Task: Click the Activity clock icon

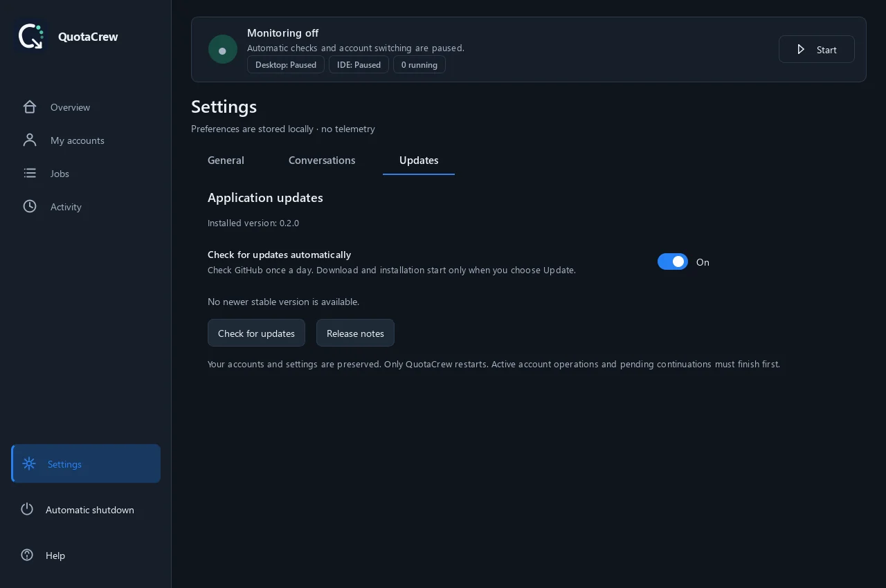Action: pyautogui.click(x=30, y=206)
